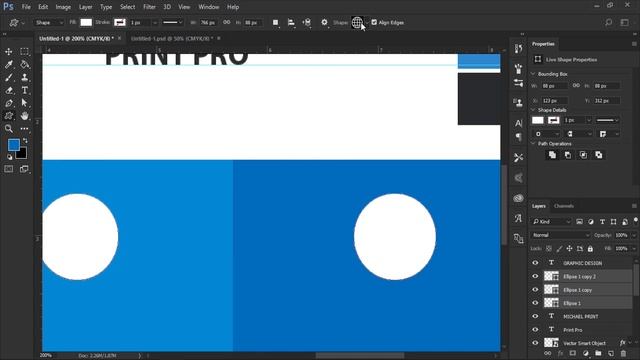Open the Window menu
This screenshot has height=360, width=640.
pyautogui.click(x=209, y=7)
